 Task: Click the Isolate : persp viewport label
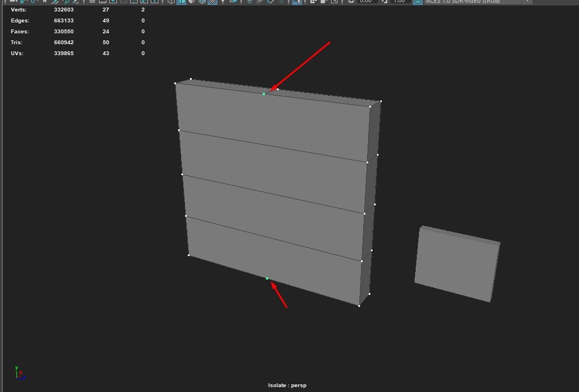287,385
